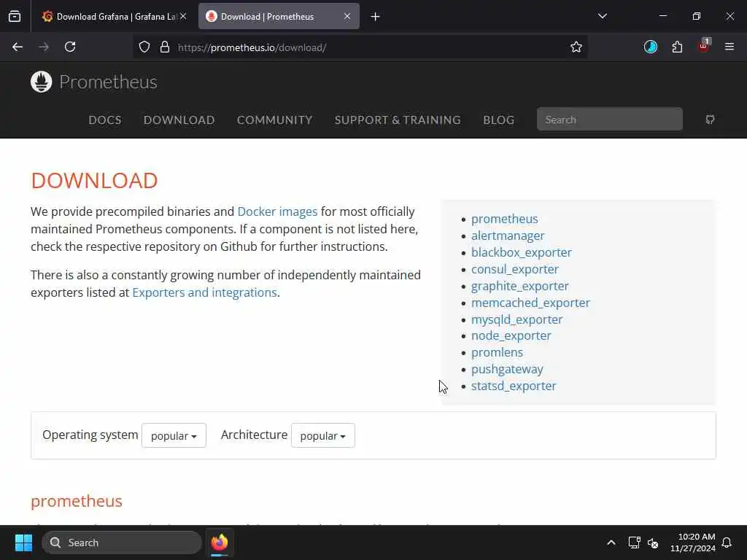Click the Windows taskbar Search box
This screenshot has height=560, width=747.
[x=122, y=542]
